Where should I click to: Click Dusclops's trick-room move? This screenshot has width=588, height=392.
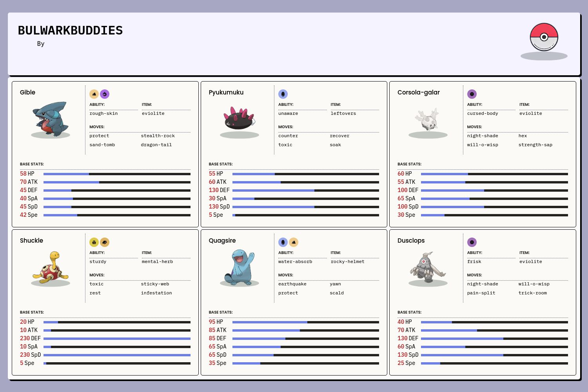(532, 293)
